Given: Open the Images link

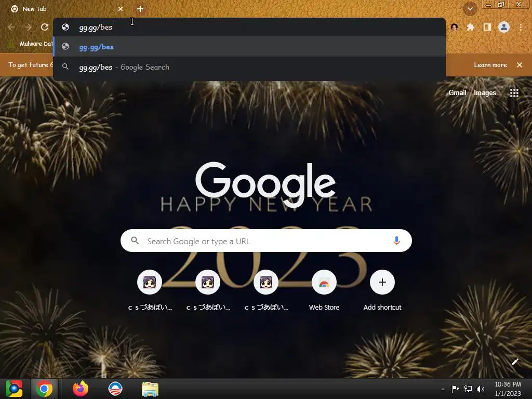Looking at the screenshot, I should (x=485, y=92).
